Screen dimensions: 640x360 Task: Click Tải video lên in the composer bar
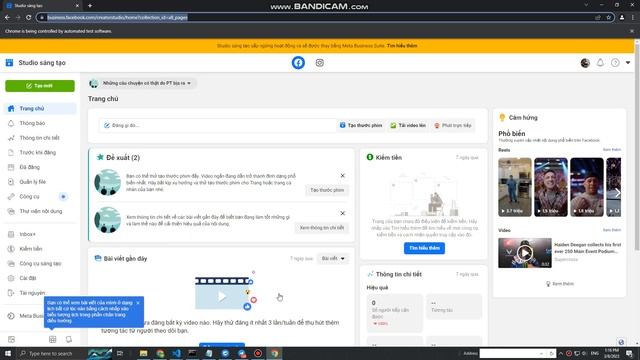[408, 125]
